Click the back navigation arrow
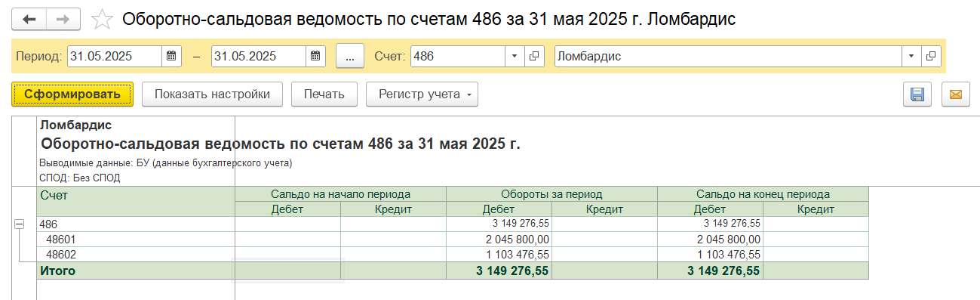Screen dimensions: 980x300 (29, 20)
